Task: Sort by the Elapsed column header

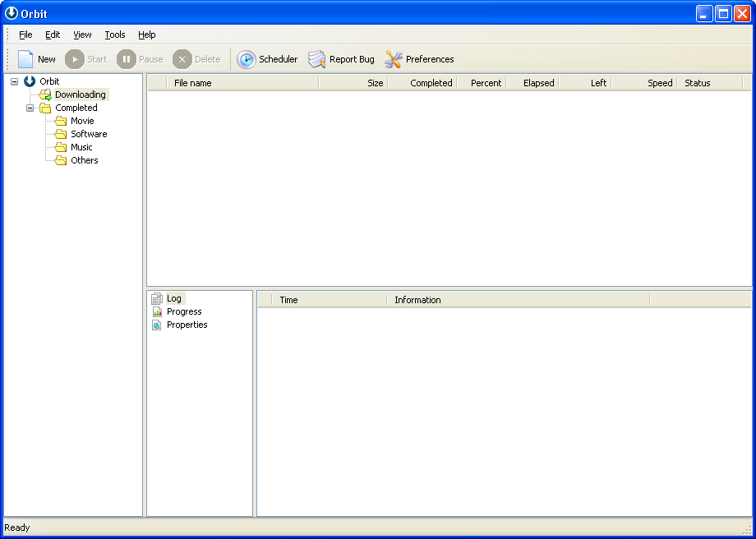Action: coord(532,83)
